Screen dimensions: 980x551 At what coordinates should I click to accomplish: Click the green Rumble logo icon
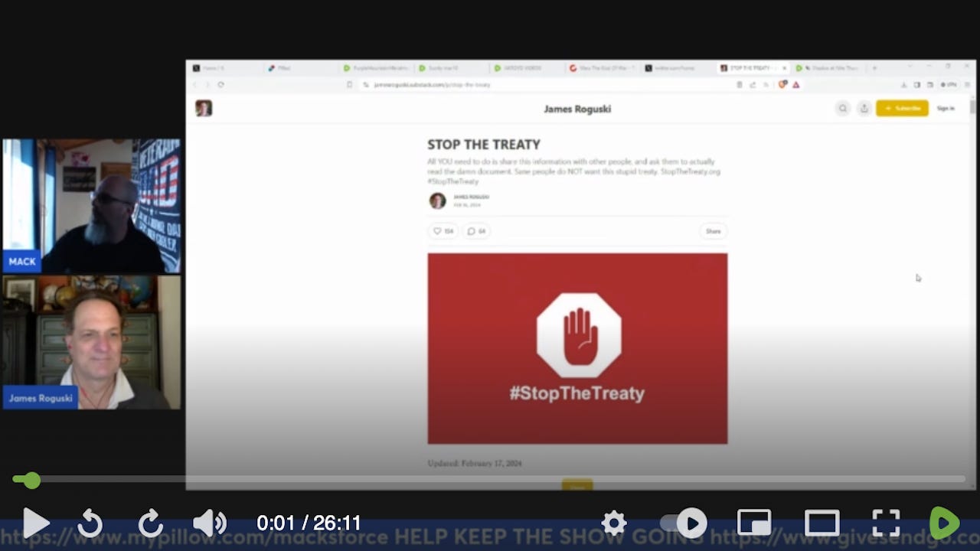point(944,523)
